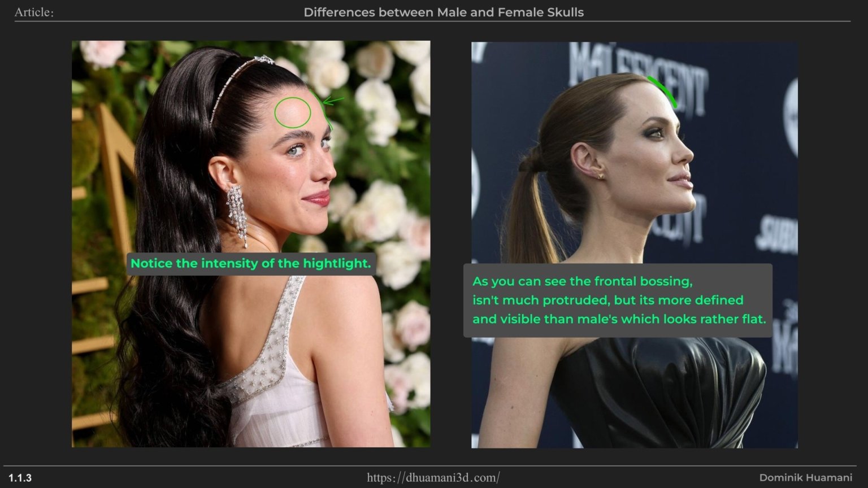Click the dangling crystal earring in left photo
Screen dimensions: 868x488
237,215
